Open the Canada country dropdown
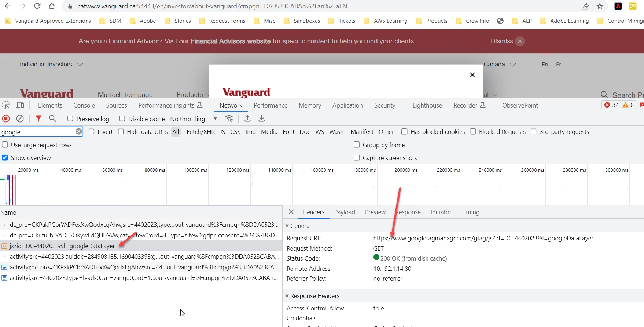Viewport: 644px width, 327px height. coord(500,64)
